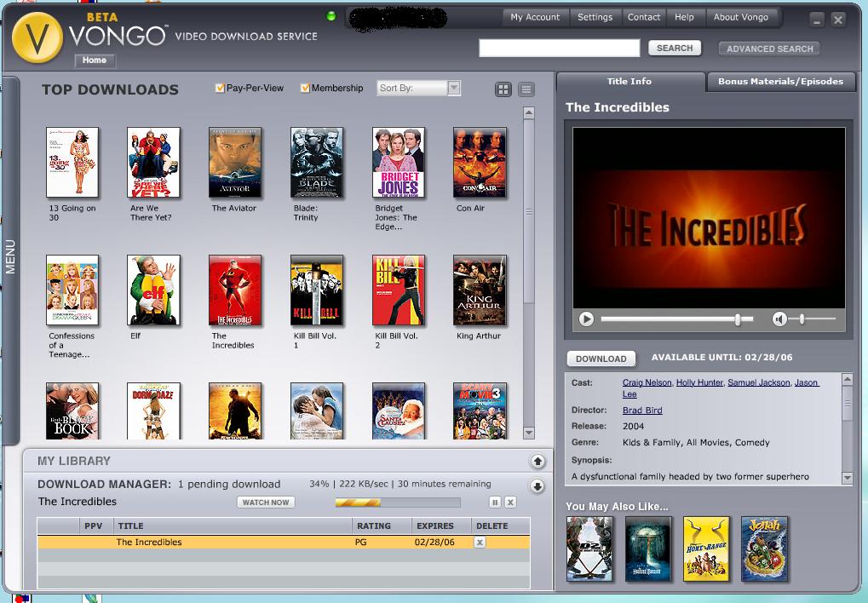Switch to Bonus Materials/Episodes tab

click(780, 82)
